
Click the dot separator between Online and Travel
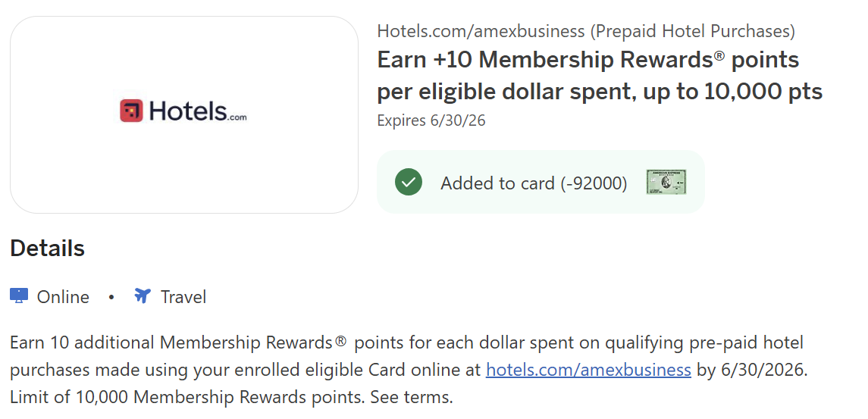(x=111, y=297)
